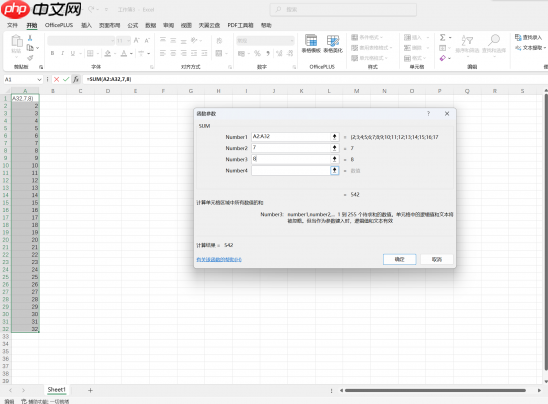Click the Bottom Align icon
This screenshot has width=548, height=404.
183,40
